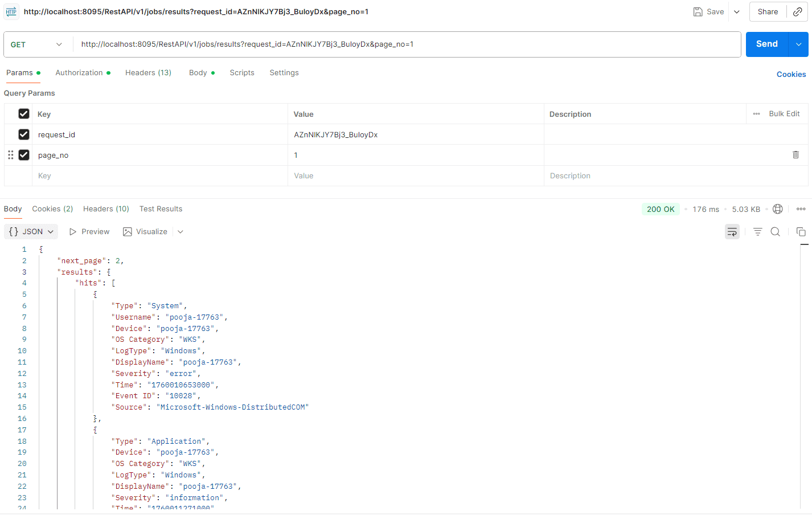Open the Cookies link
The image size is (812, 515).
tap(791, 74)
